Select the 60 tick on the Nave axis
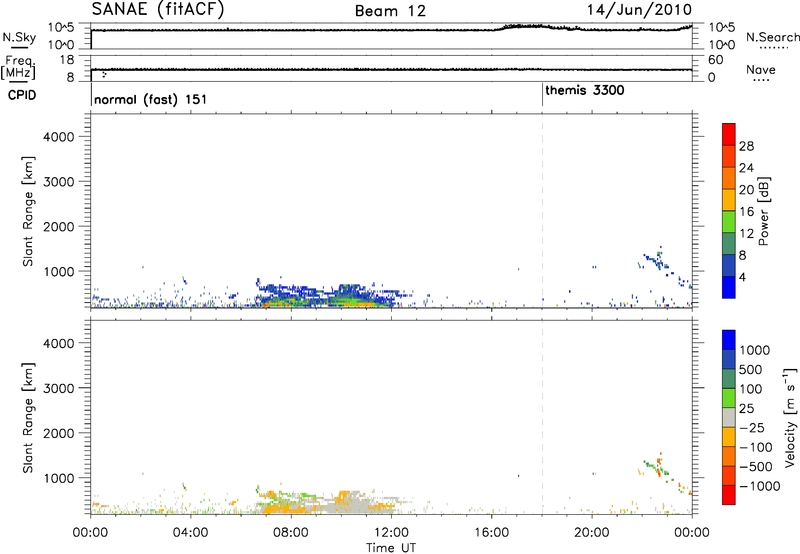 [716, 60]
